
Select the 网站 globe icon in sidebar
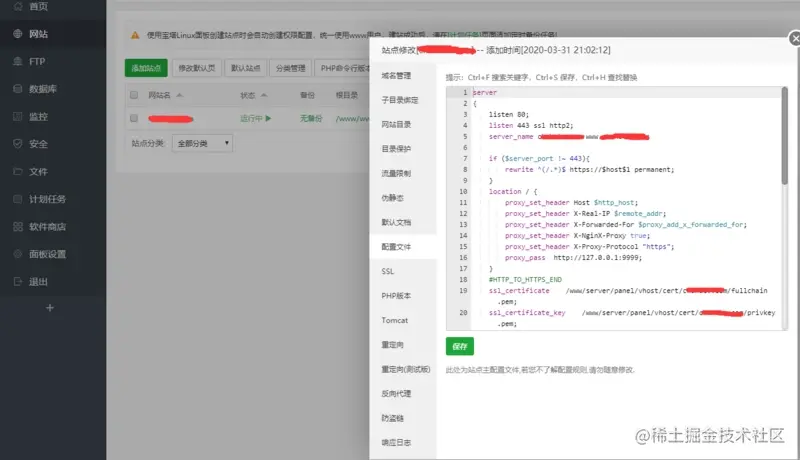pyautogui.click(x=18, y=34)
